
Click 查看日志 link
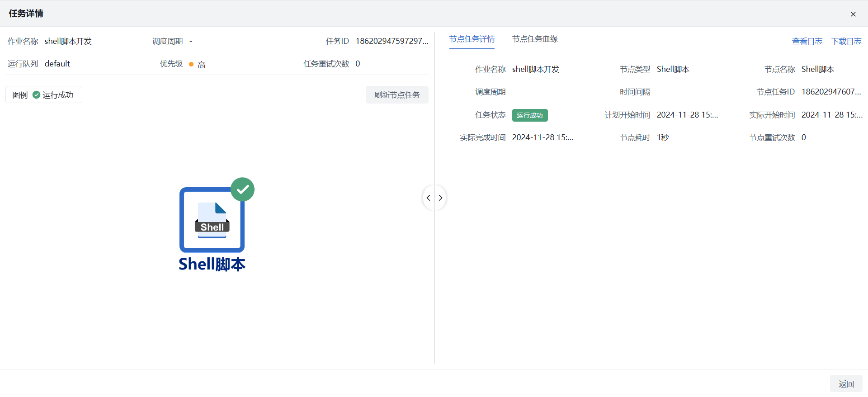click(807, 41)
